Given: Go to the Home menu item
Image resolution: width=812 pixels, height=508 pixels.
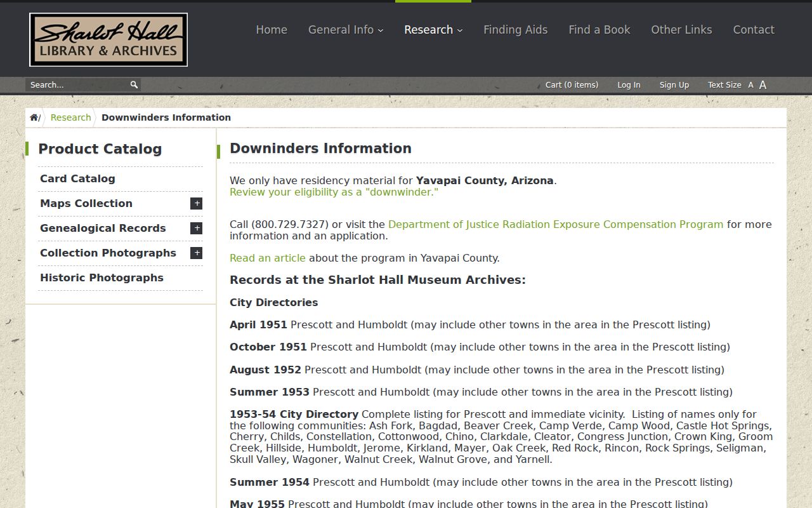Looking at the screenshot, I should (x=272, y=30).
